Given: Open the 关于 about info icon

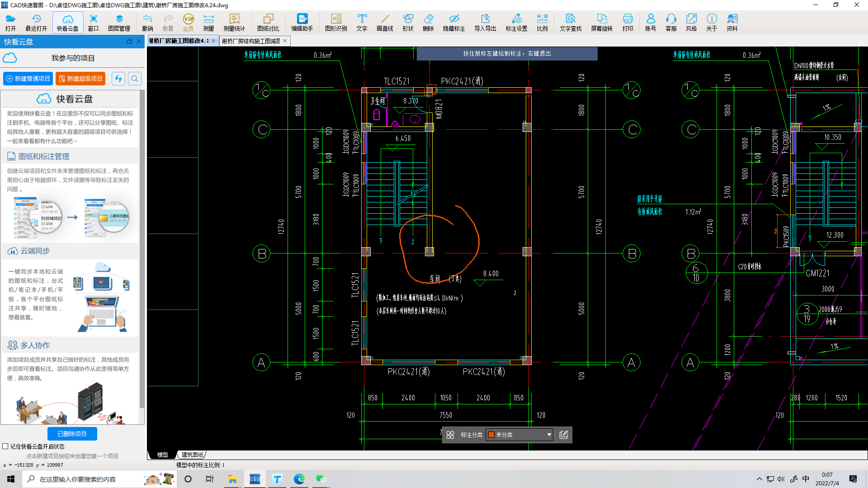Looking at the screenshot, I should 712,22.
